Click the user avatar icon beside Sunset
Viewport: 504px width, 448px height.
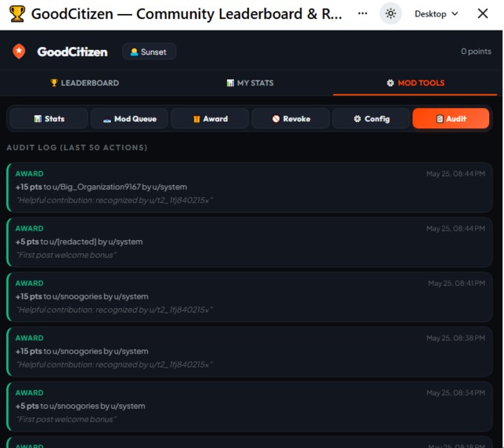tap(134, 52)
